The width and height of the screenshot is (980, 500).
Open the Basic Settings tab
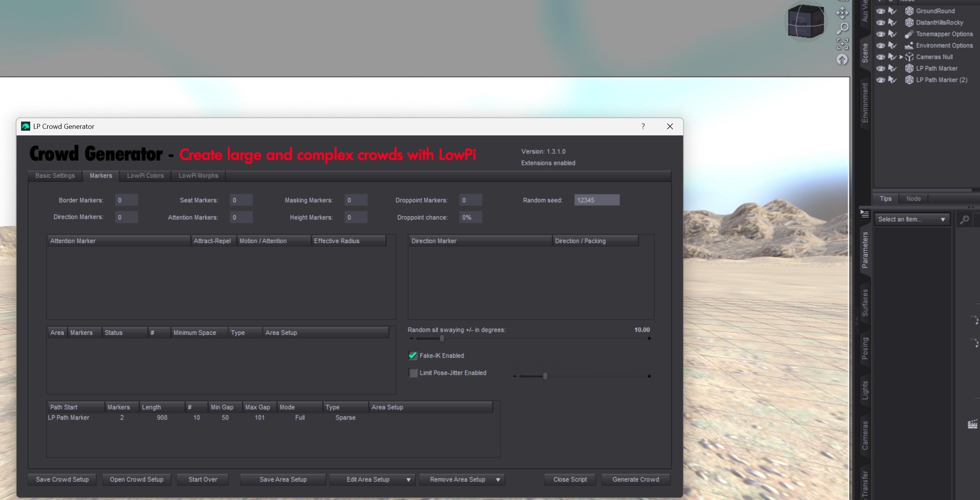pyautogui.click(x=55, y=176)
